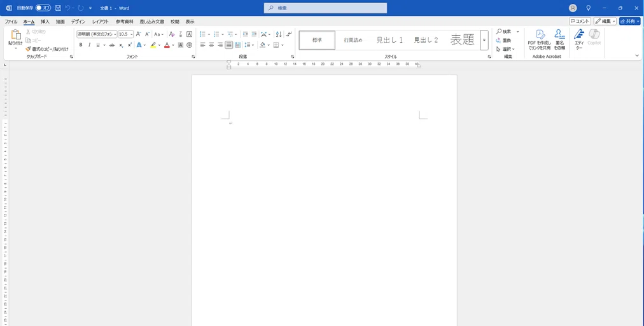The image size is (644, 326).
Task: Toggle show/hide paragraph marks
Action: click(289, 34)
